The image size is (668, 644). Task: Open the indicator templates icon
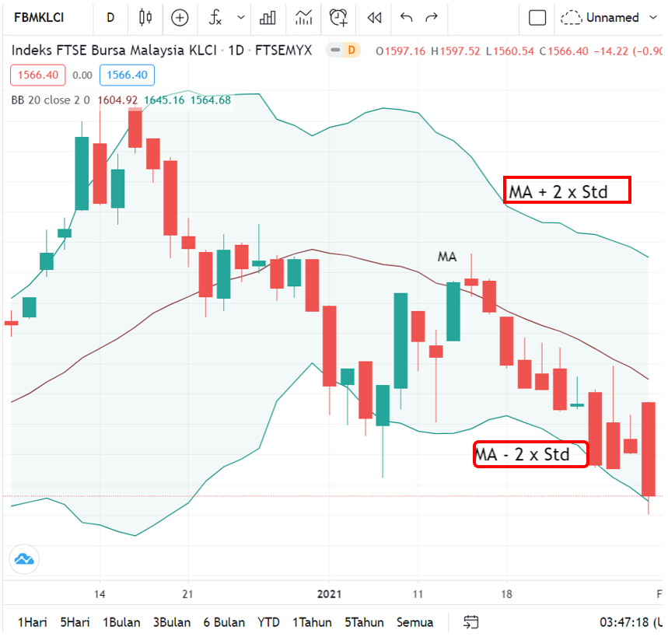tap(303, 17)
